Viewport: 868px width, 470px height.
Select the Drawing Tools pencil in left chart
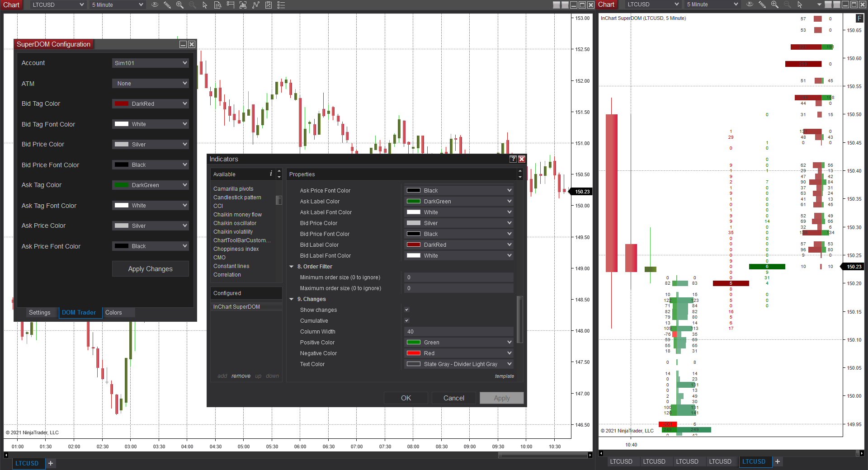pyautogui.click(x=167, y=5)
